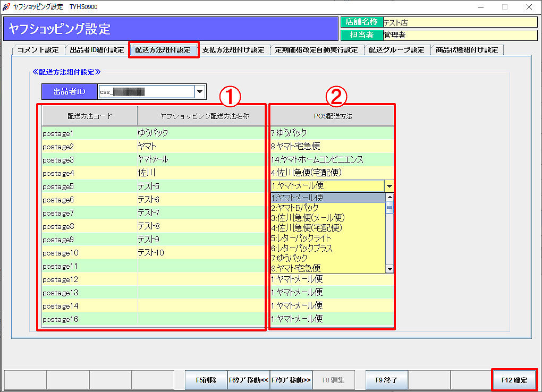The image size is (542, 392).
Task: Go to 配送グループ設定 tab
Action: [396, 50]
